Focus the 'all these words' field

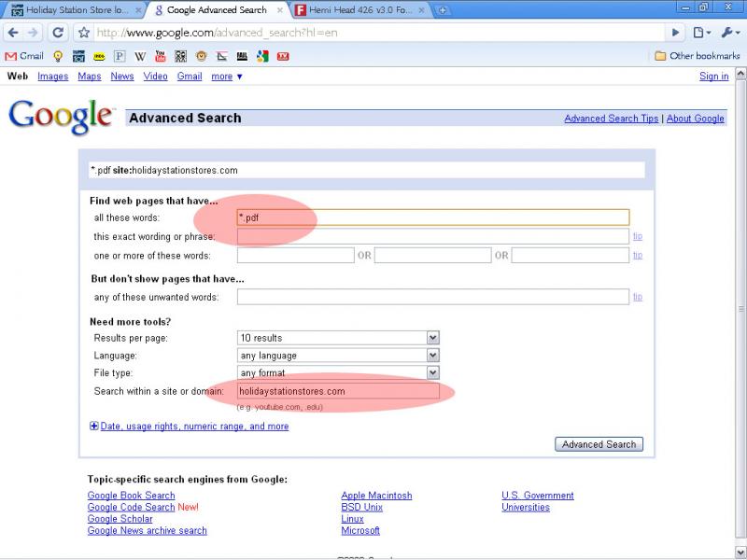pos(433,217)
